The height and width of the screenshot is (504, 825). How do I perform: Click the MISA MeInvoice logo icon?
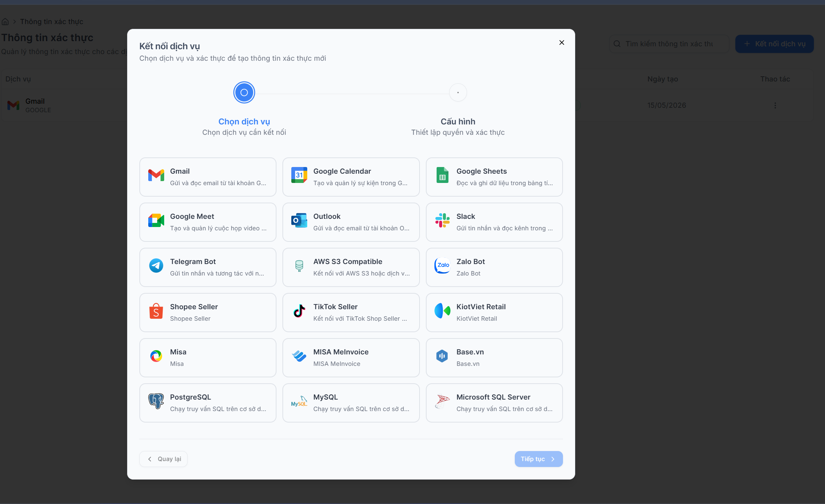click(299, 356)
